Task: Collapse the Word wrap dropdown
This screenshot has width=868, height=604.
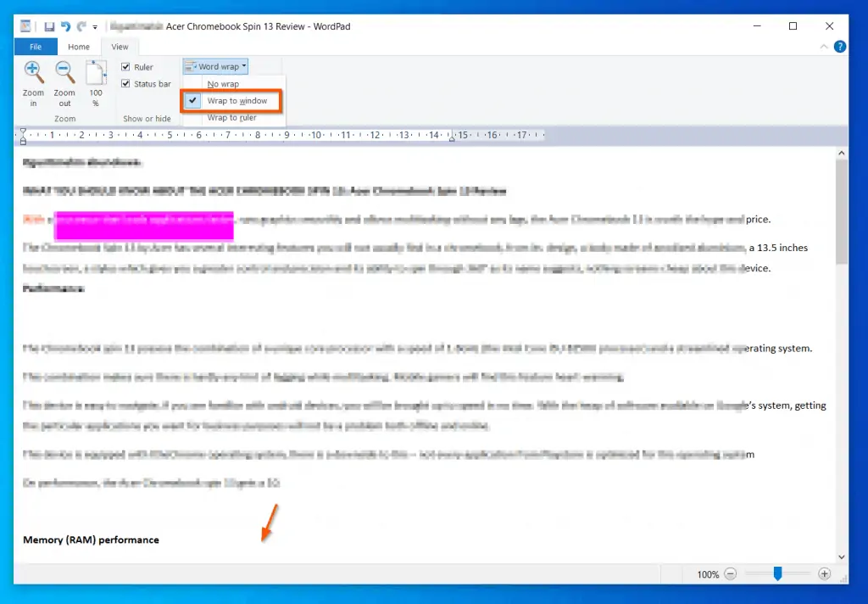Action: point(216,66)
